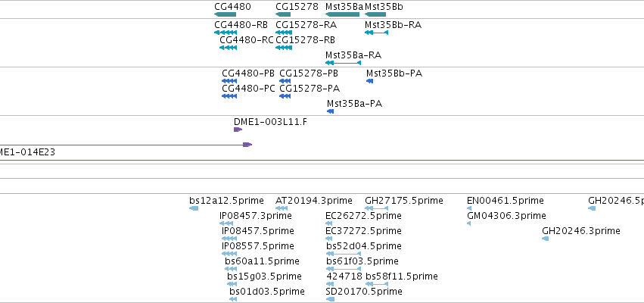Open the IP08557.5prime EST label
This screenshot has width=644, height=303.
tap(258, 246)
